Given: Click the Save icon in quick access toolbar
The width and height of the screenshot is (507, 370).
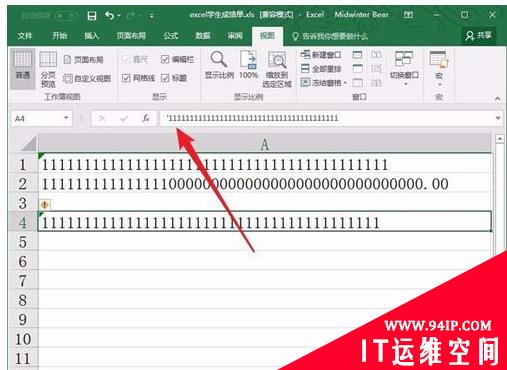Looking at the screenshot, I should click(92, 16).
